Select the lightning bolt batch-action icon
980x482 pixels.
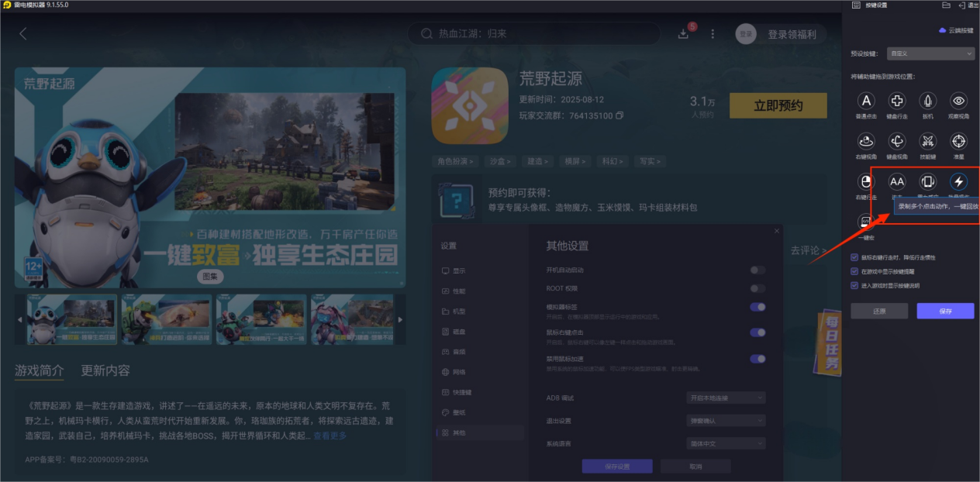pos(959,182)
